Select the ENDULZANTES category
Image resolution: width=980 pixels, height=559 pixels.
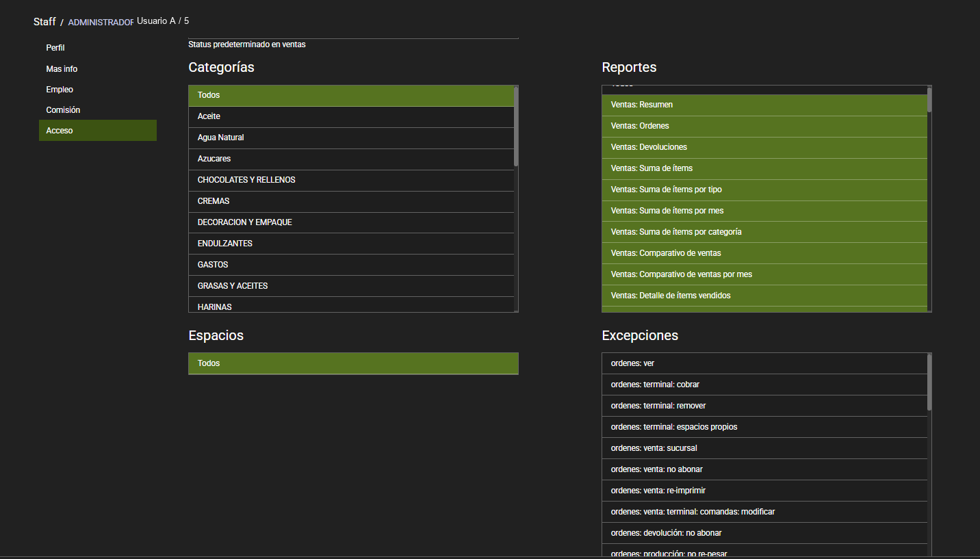[351, 244]
